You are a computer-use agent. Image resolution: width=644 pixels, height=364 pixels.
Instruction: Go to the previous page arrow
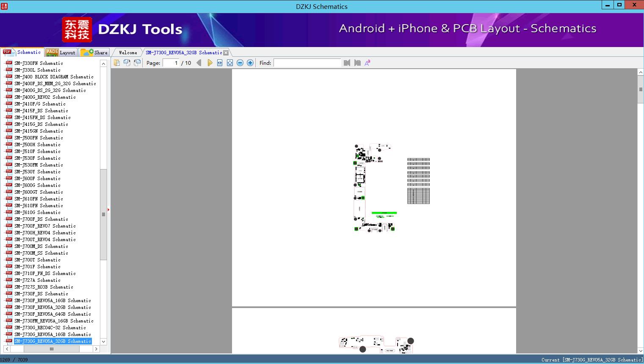tap(199, 63)
